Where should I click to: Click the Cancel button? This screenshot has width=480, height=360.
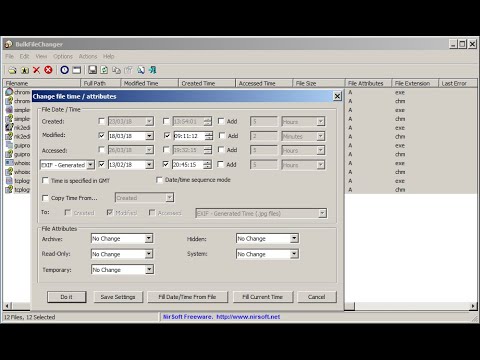pyautogui.click(x=317, y=297)
